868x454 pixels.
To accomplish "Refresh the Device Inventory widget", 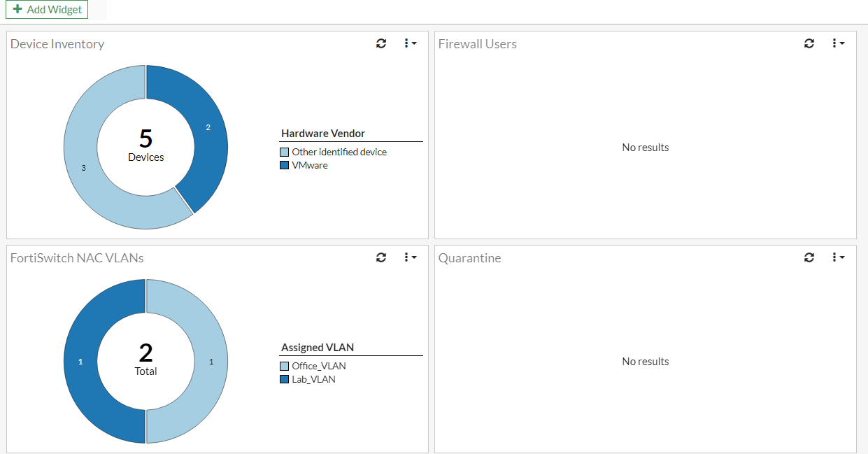I will (x=381, y=43).
